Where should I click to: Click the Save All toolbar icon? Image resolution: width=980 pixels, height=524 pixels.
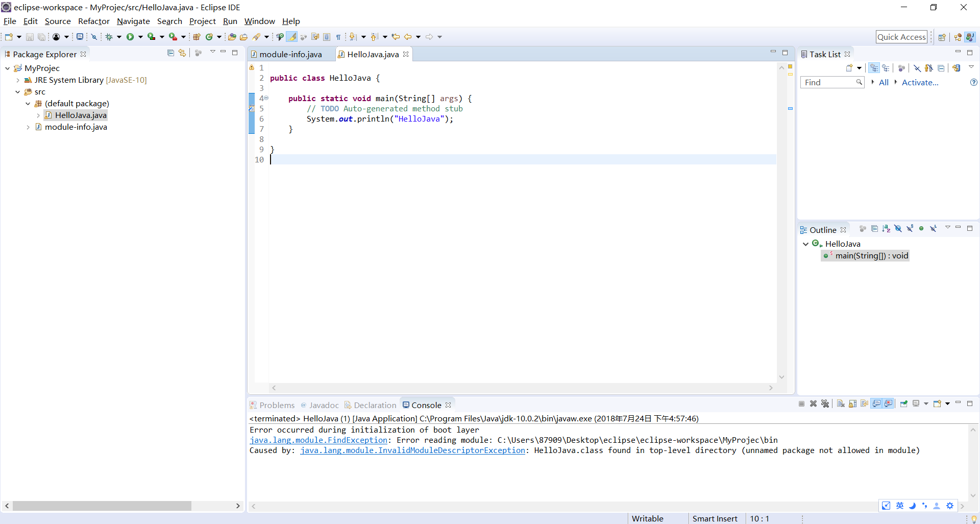[42, 37]
